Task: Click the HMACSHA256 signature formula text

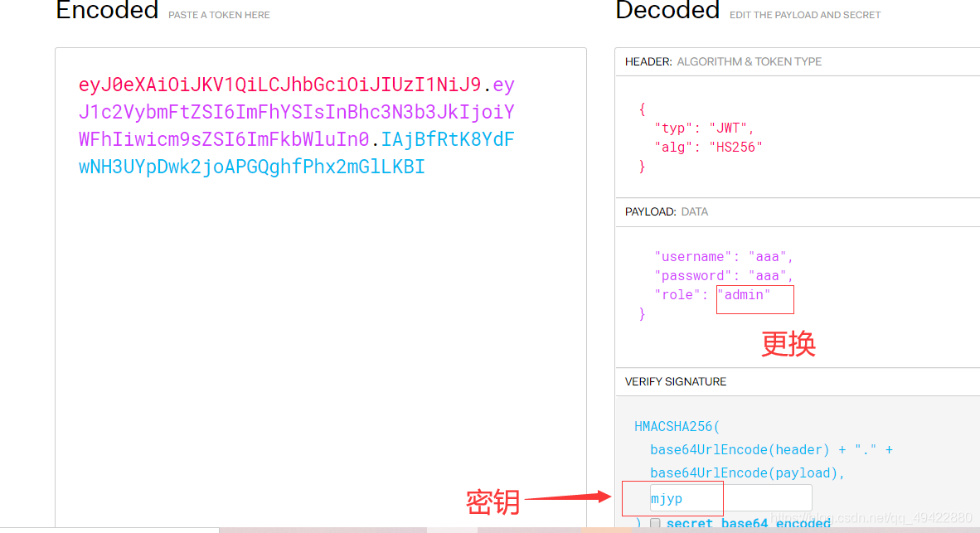Action: [x=677, y=426]
